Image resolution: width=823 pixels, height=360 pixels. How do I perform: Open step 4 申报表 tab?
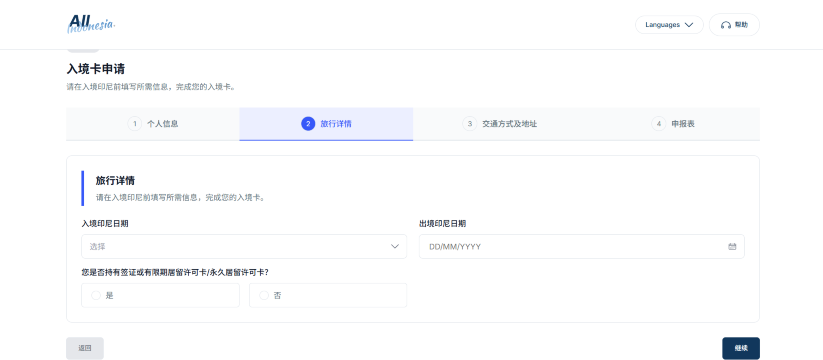(x=673, y=124)
